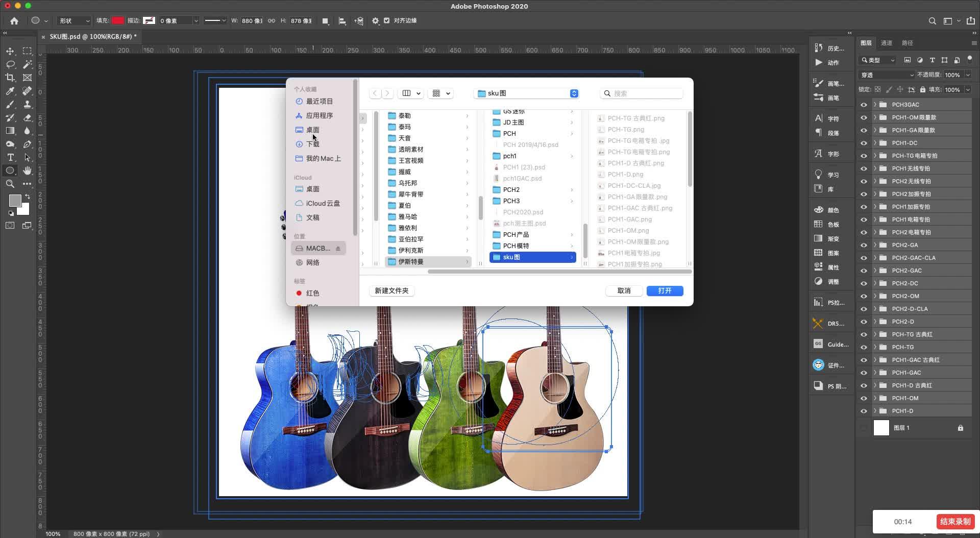Toggle visibility of PCH2-OM group
The image size is (980, 538).
click(864, 296)
